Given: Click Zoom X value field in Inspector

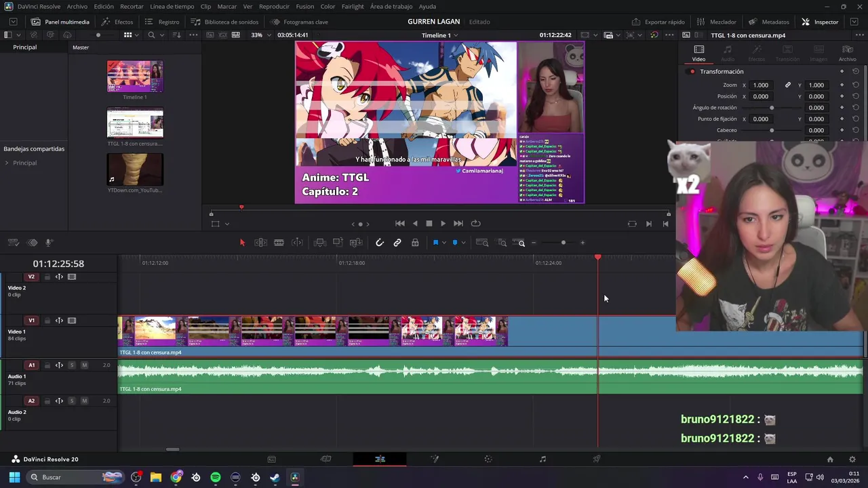Looking at the screenshot, I should coord(761,85).
